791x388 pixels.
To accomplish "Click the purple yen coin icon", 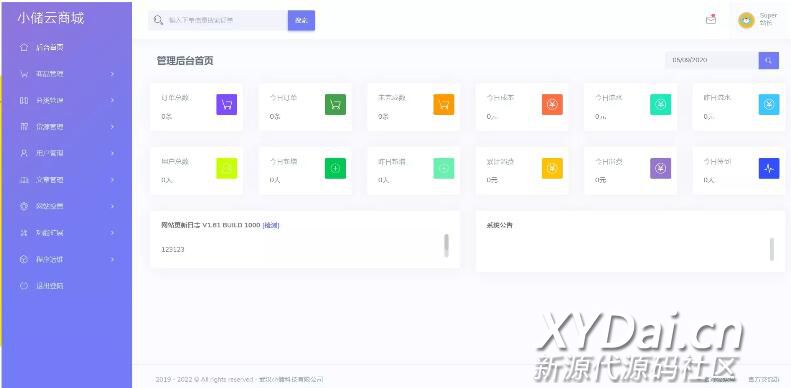I will [x=660, y=169].
